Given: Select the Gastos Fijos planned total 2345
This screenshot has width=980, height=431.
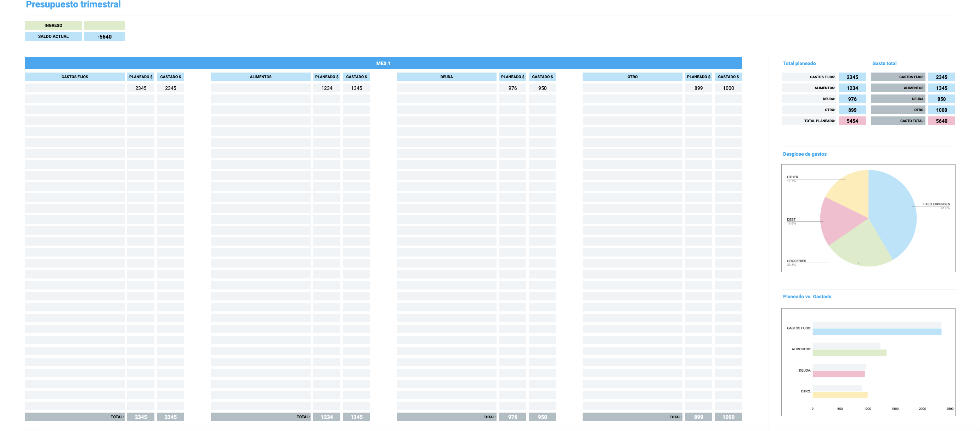Looking at the screenshot, I should pyautogui.click(x=141, y=417).
